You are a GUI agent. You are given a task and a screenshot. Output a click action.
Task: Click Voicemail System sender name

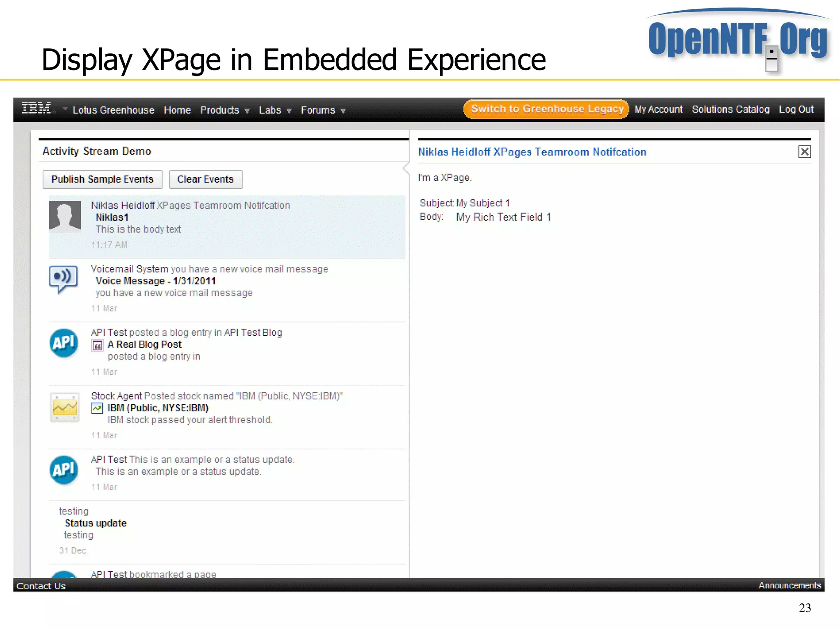[x=130, y=269]
